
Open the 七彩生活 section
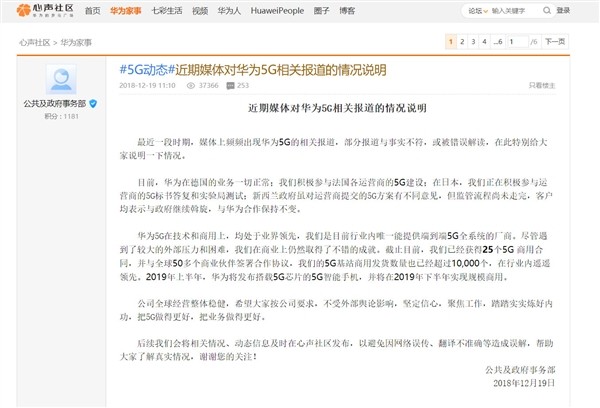(166, 11)
